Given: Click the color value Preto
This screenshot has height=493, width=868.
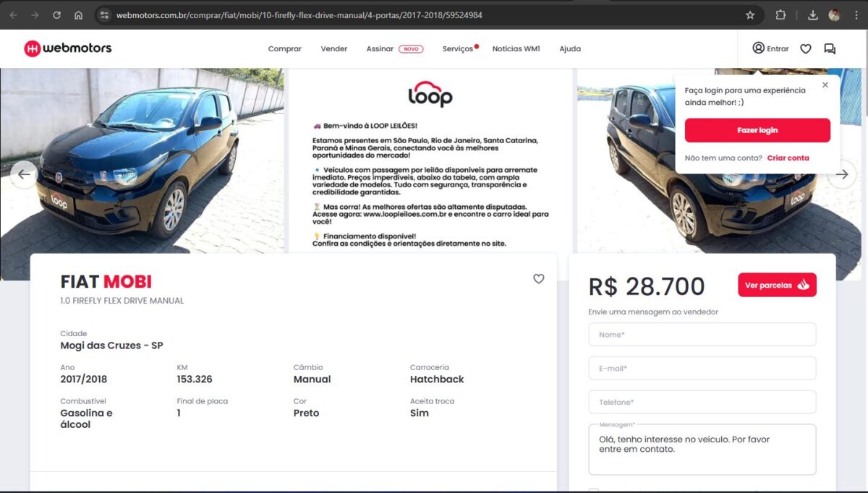Looking at the screenshot, I should (x=306, y=413).
